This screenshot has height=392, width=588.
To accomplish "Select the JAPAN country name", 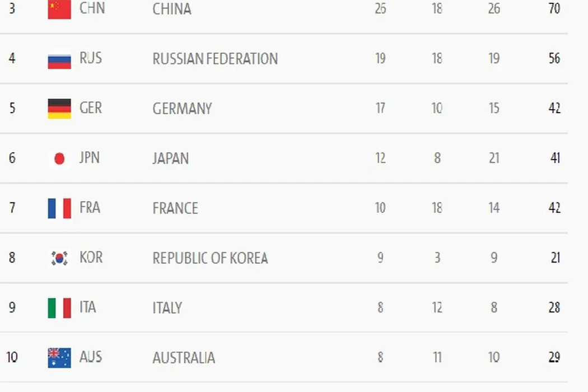I will 170,158.
